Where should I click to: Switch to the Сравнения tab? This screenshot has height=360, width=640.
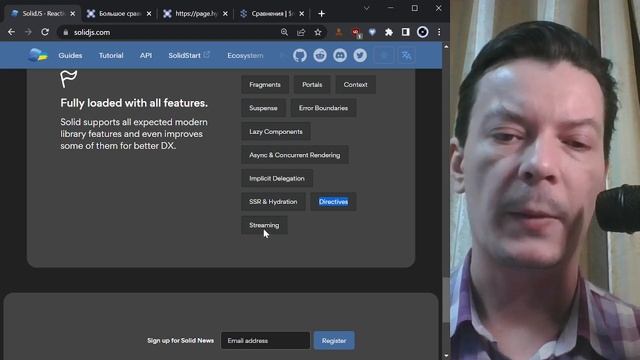[271, 13]
